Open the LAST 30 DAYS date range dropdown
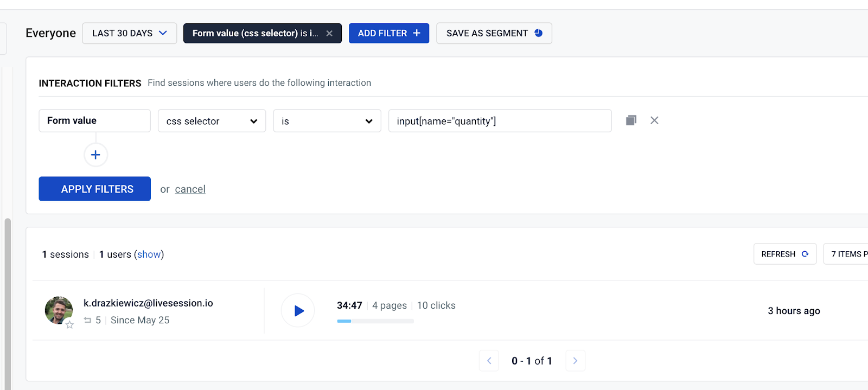868x390 pixels. coord(129,33)
